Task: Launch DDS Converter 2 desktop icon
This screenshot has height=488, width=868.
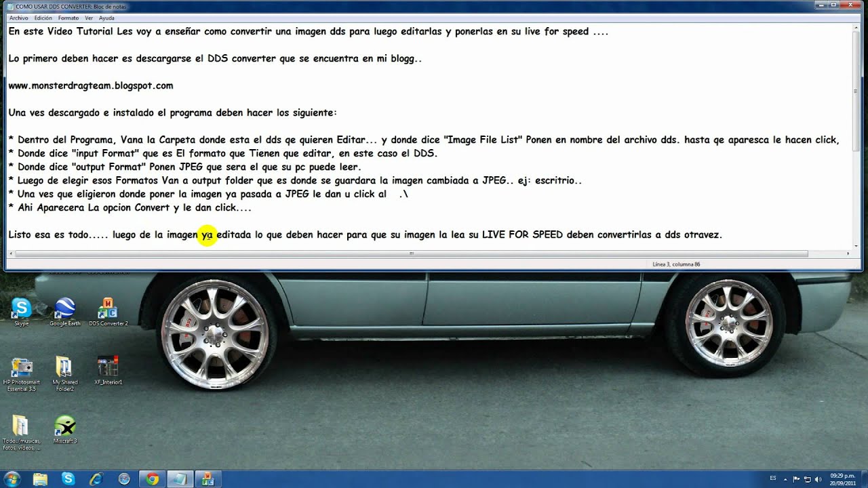Action: [108, 312]
